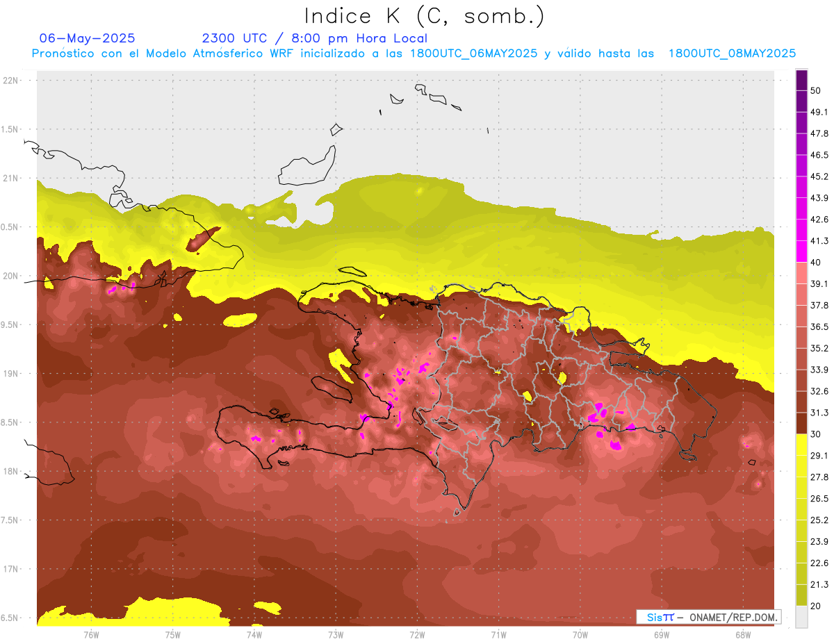834x644 pixels.
Task: Click the 71W longitude axis label
Action: pos(498,634)
